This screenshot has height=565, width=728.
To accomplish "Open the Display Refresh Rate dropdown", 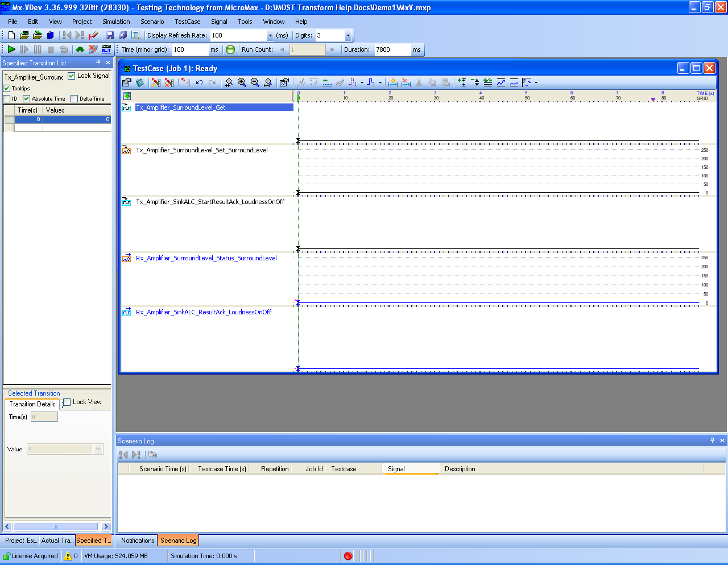I will pos(270,35).
